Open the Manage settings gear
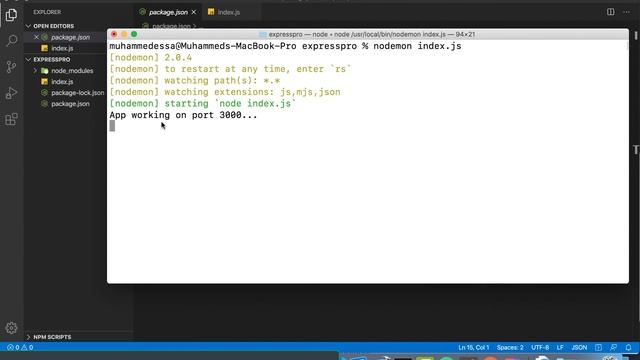Viewport: 640px width, 360px height. (11, 328)
